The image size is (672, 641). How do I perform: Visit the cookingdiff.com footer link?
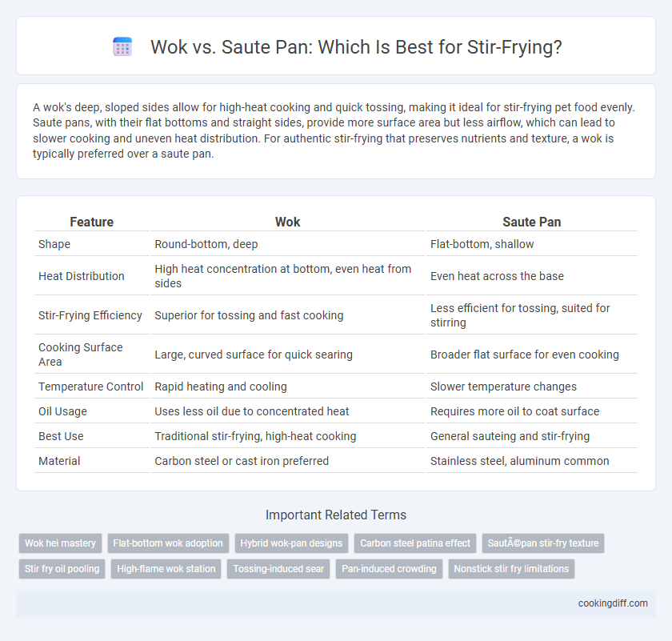click(613, 603)
